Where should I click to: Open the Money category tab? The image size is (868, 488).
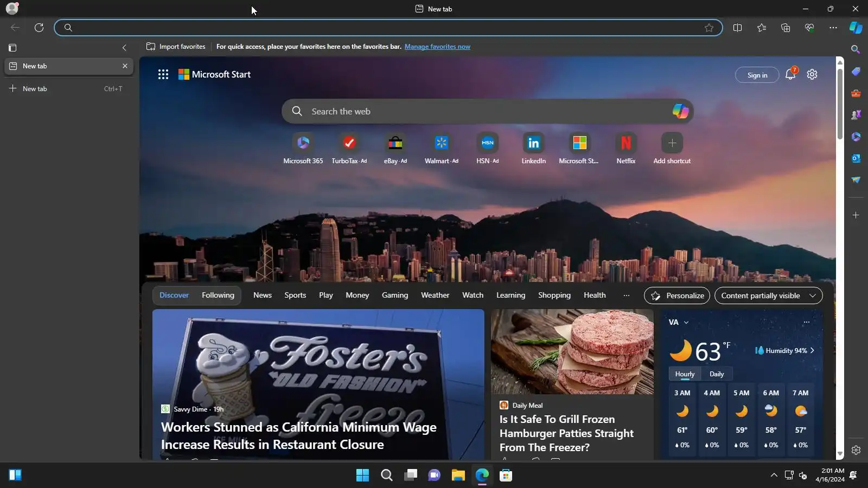pos(358,296)
